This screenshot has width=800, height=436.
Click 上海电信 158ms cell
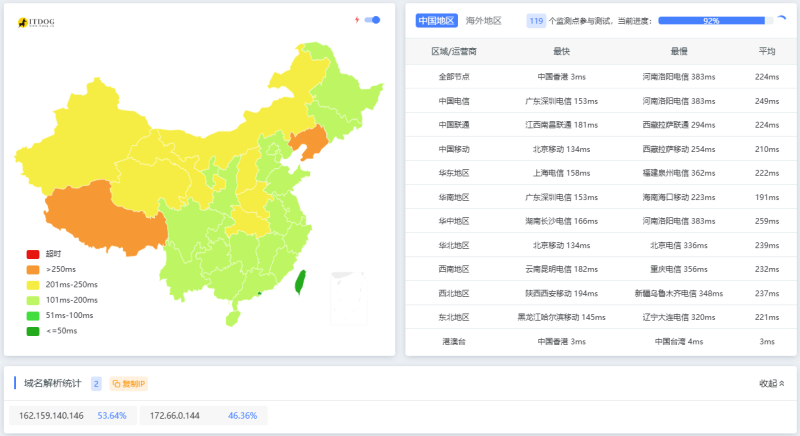tap(561, 173)
